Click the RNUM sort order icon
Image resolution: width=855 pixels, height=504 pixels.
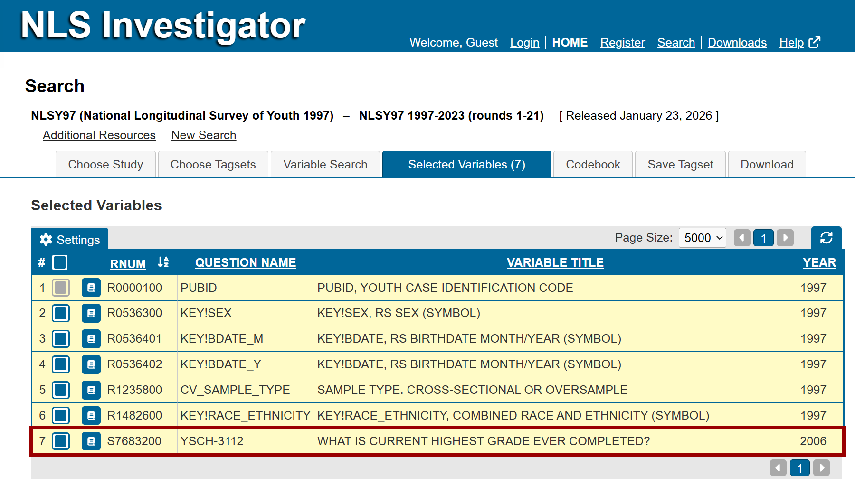click(163, 262)
